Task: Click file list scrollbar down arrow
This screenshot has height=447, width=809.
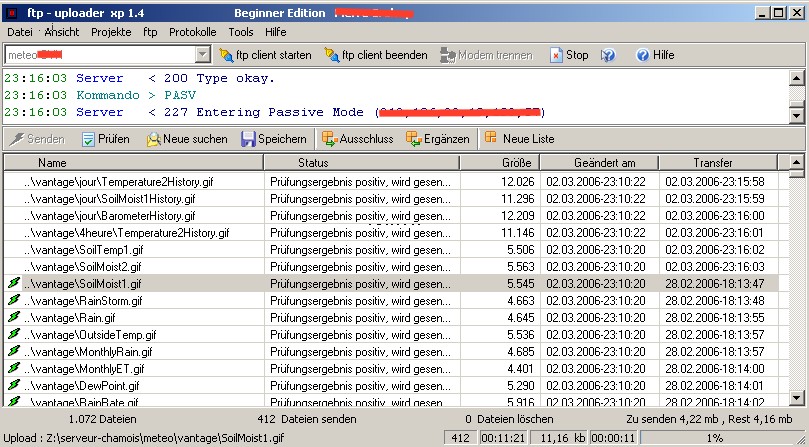Action: click(797, 397)
